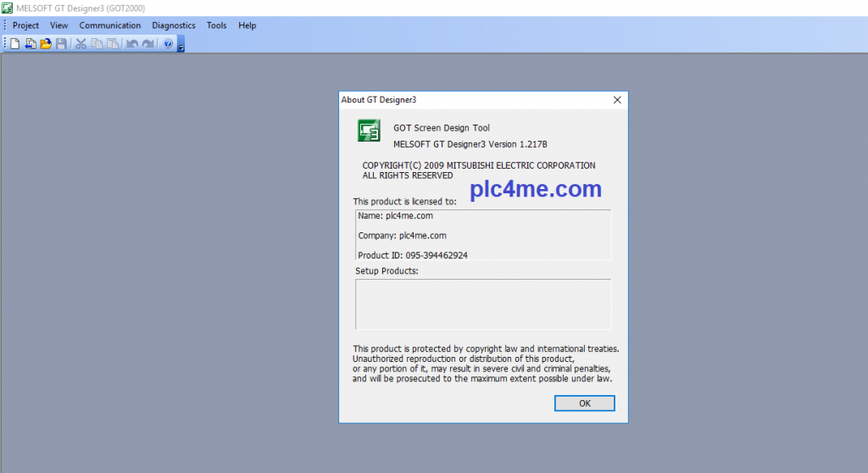Screen dimensions: 868x473
Task: Click the Cut scissors icon
Action: [81, 44]
